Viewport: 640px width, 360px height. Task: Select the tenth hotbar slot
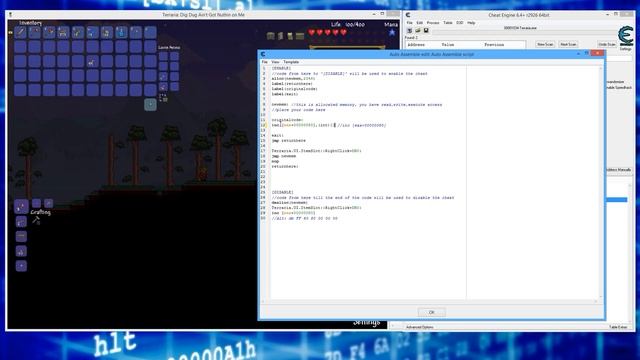(x=150, y=32)
